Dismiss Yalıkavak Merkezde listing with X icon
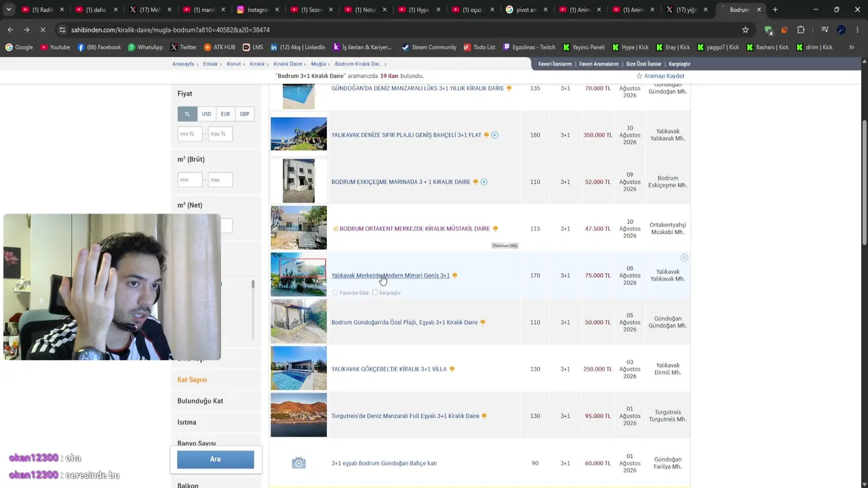 [684, 258]
